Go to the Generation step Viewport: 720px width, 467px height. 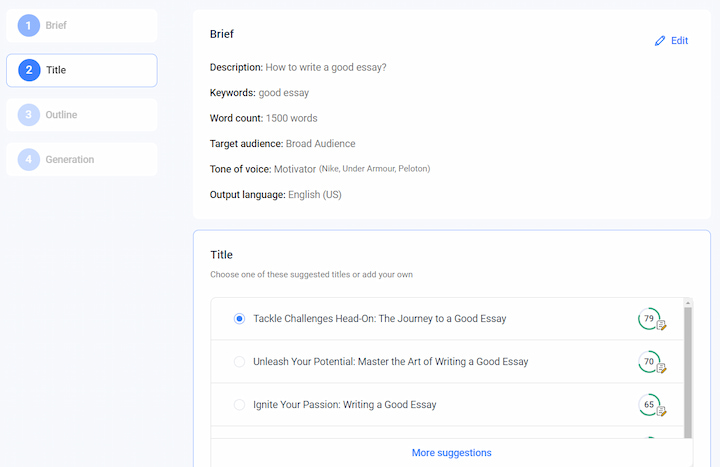(82, 159)
